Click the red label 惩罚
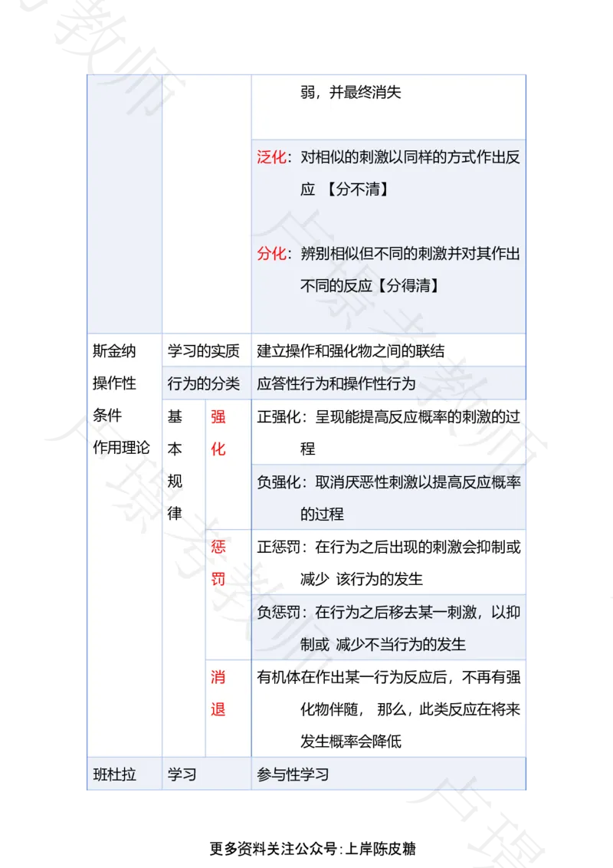Screen dimensions: 613x868 coord(218,562)
